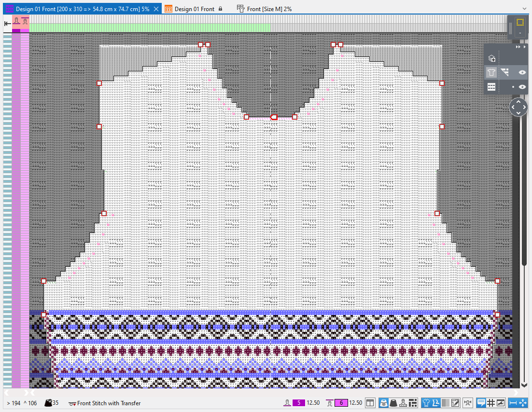This screenshot has width=532, height=412.
Task: Click the speech bubble comment icon
Action: pyautogui.click(x=481, y=403)
